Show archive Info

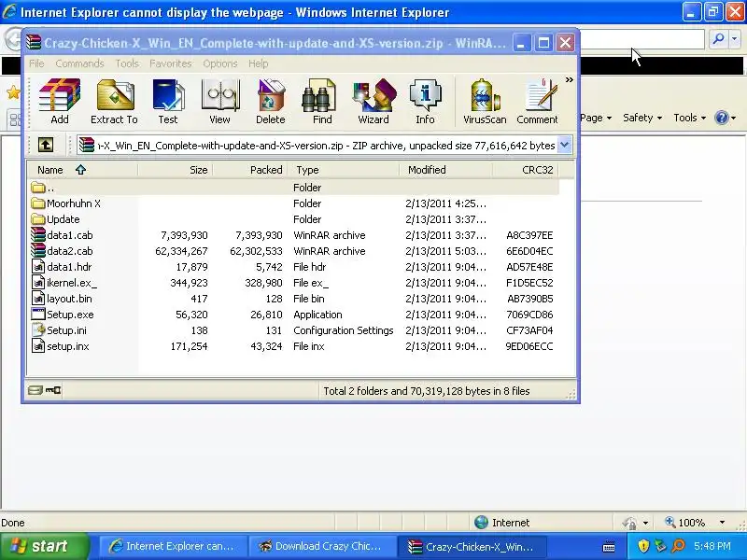pos(425,102)
